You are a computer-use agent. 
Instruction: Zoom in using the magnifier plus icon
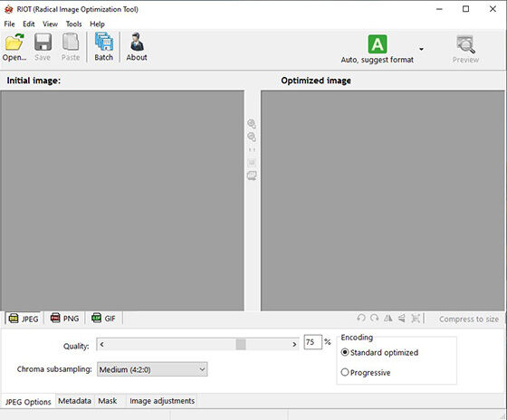[x=252, y=124]
